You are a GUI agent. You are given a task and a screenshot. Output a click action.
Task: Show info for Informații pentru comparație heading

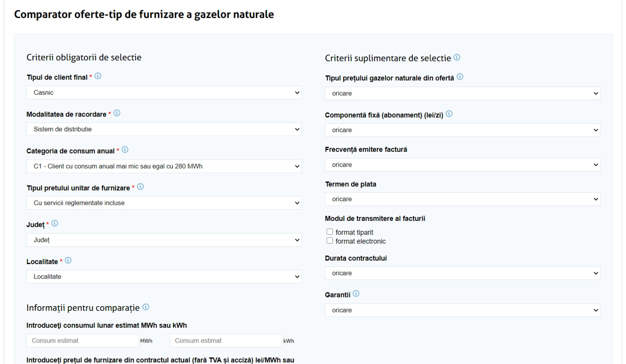coord(146,307)
